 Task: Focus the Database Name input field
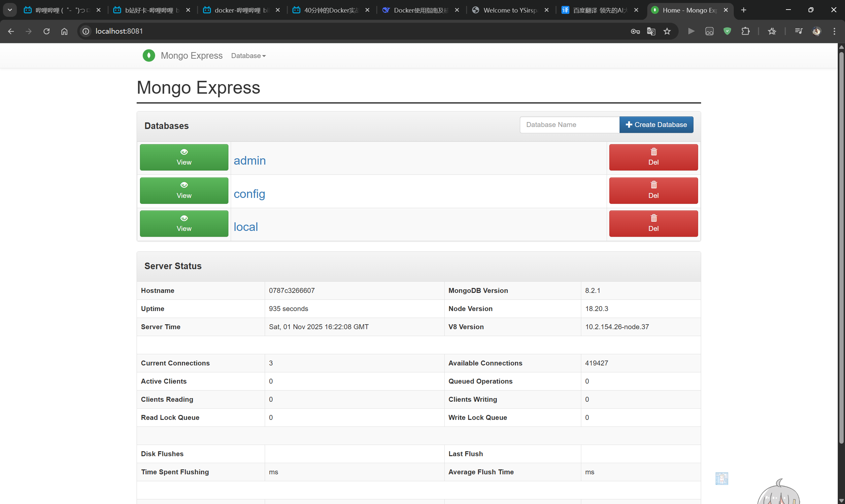click(x=569, y=125)
